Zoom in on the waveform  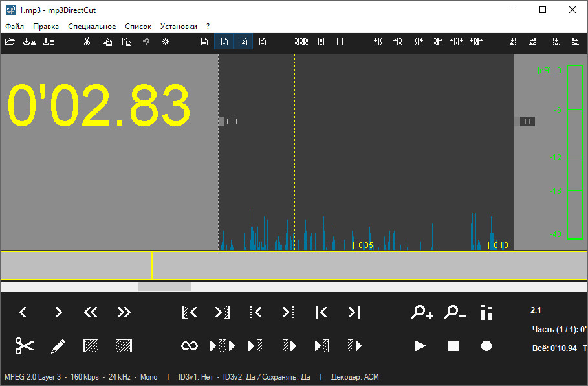[x=422, y=312]
